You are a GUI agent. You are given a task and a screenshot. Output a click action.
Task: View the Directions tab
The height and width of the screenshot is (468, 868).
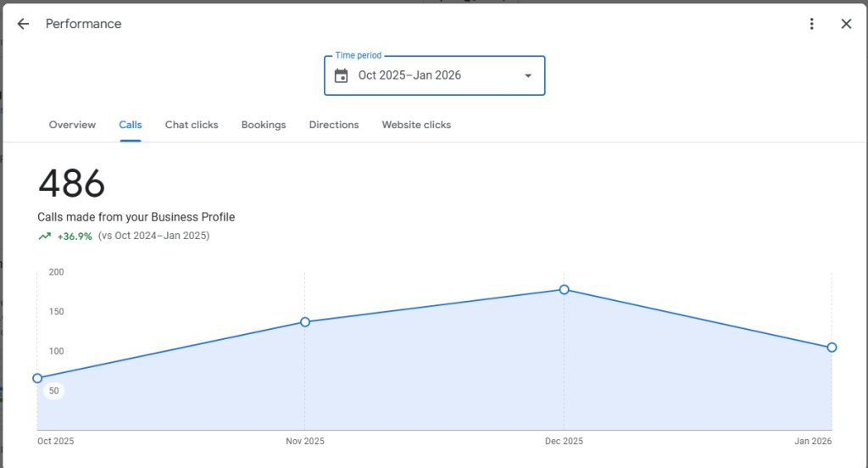point(334,125)
